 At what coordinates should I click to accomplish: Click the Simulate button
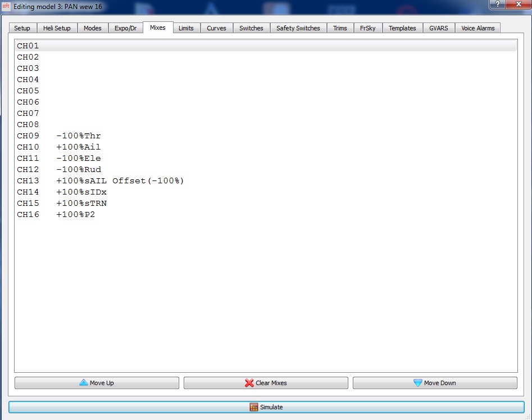coord(266,407)
